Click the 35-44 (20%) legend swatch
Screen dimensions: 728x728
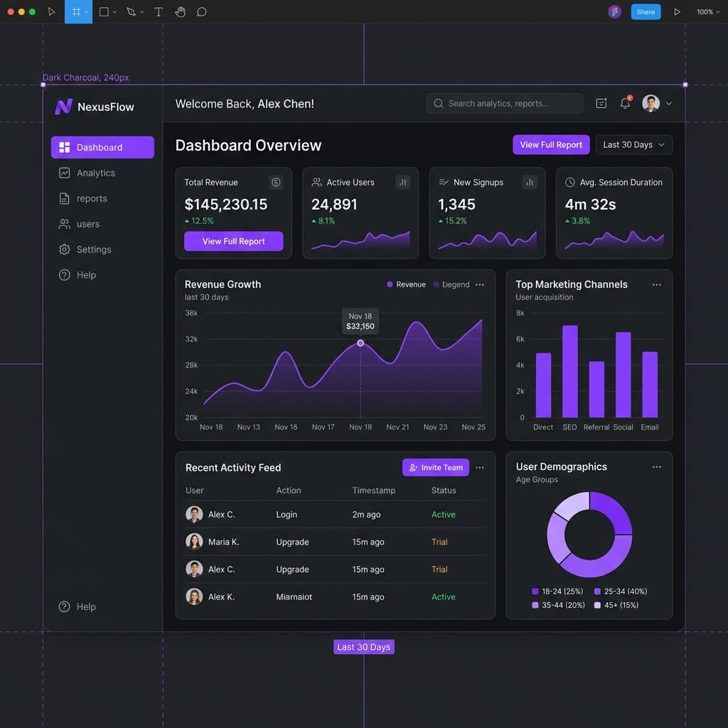535,605
